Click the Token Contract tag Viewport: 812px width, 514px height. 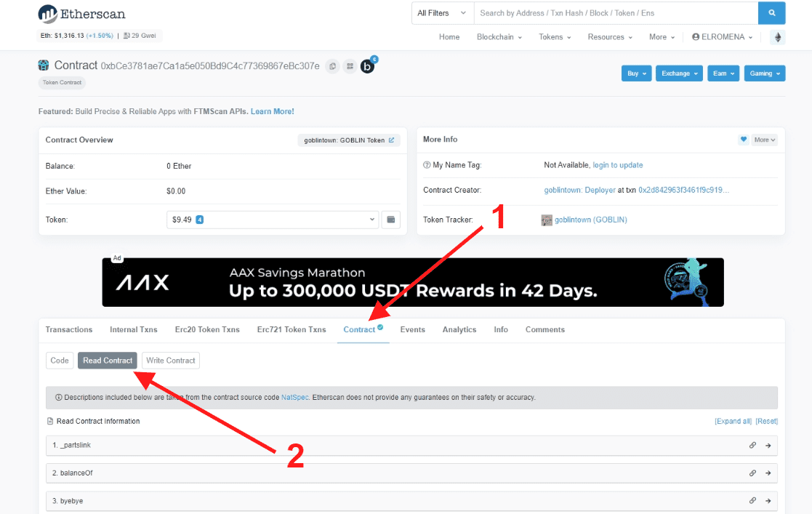coord(62,82)
